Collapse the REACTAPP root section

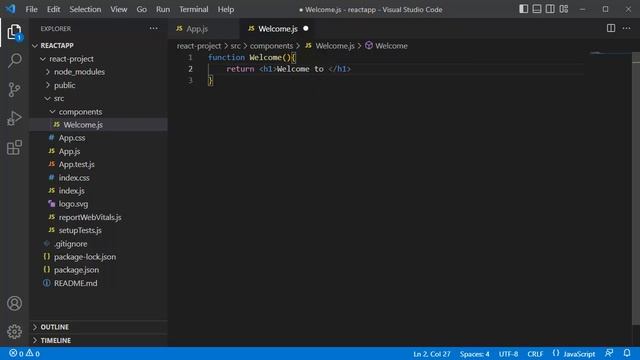click(98, 45)
